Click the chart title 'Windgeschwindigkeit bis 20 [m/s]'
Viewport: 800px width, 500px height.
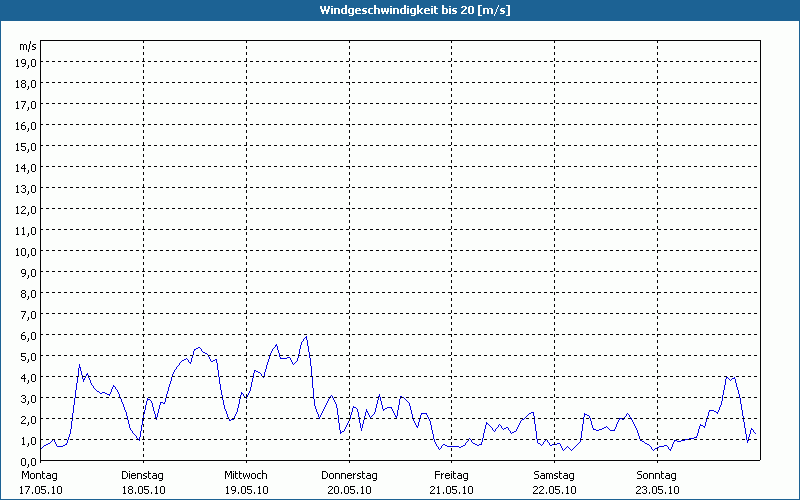pyautogui.click(x=415, y=10)
